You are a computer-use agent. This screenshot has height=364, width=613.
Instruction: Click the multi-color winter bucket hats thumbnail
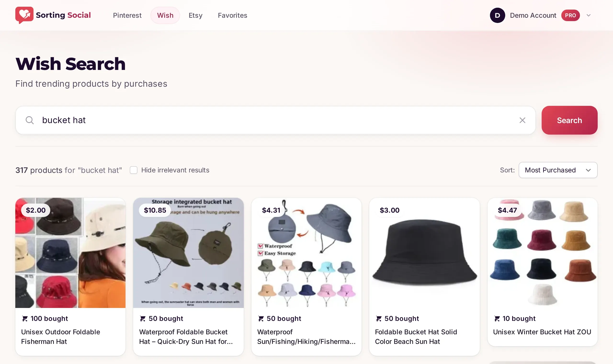[x=542, y=253]
